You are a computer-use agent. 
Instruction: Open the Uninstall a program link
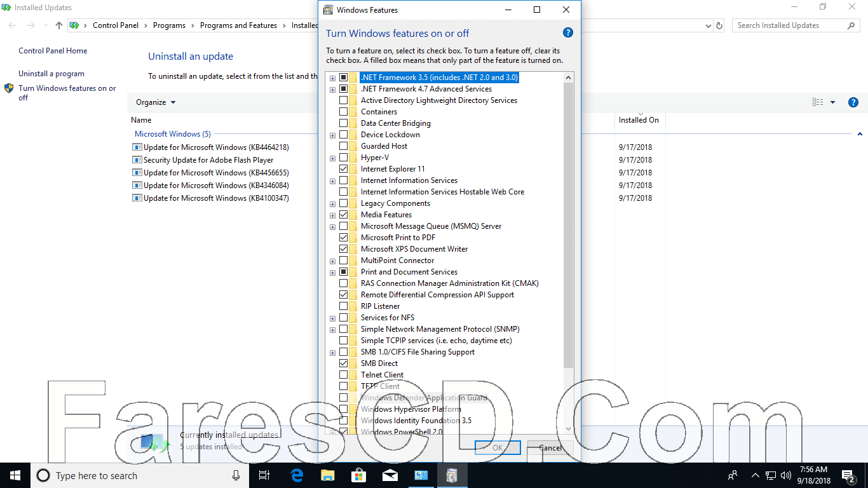pyautogui.click(x=51, y=74)
